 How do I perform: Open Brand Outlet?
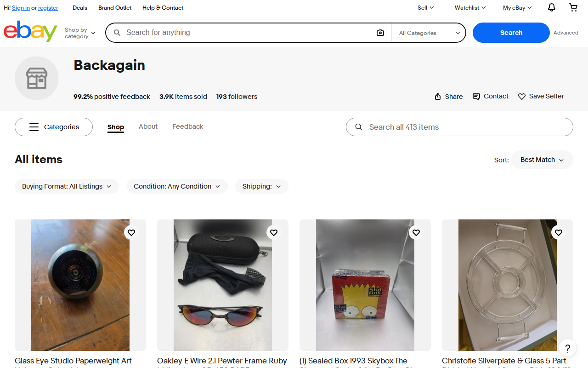coord(115,8)
